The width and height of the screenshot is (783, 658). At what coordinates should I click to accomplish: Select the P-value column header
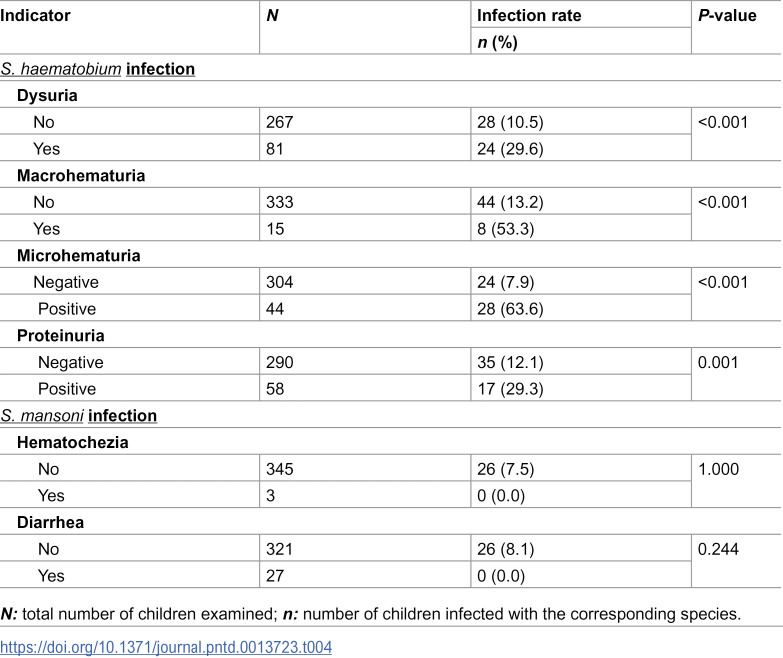click(x=727, y=15)
